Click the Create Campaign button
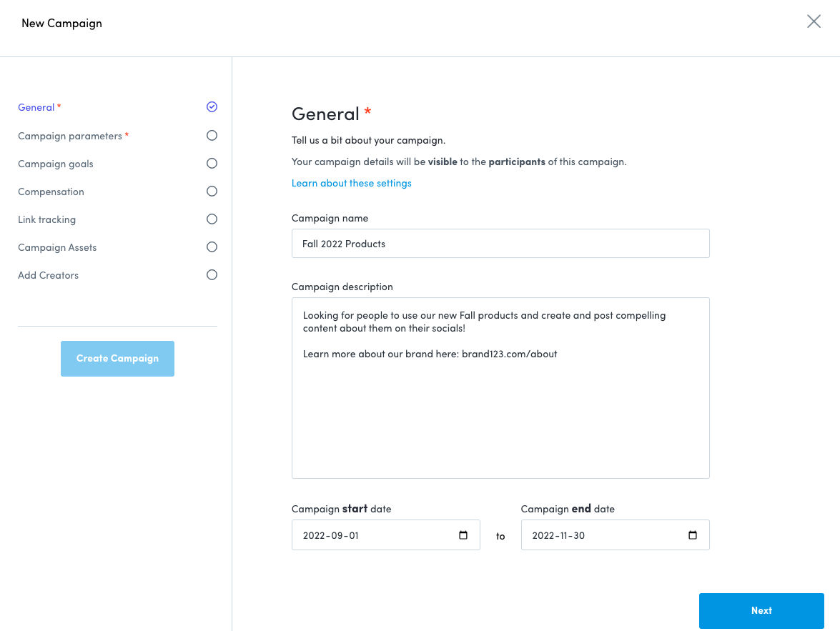The image size is (840, 631). pos(117,358)
